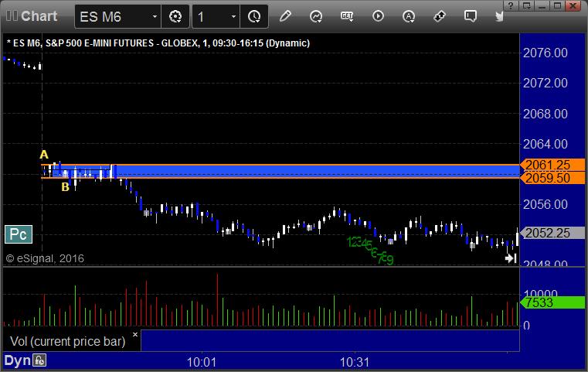Click the green 9 sequential count label
Viewport: 588px width, 372px height.
click(390, 260)
